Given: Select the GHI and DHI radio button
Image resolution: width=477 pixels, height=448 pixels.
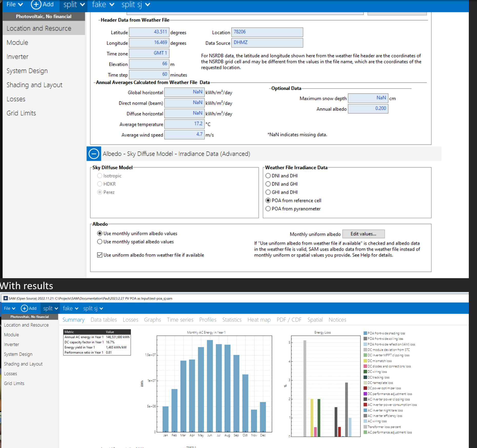Looking at the screenshot, I should [268, 192].
